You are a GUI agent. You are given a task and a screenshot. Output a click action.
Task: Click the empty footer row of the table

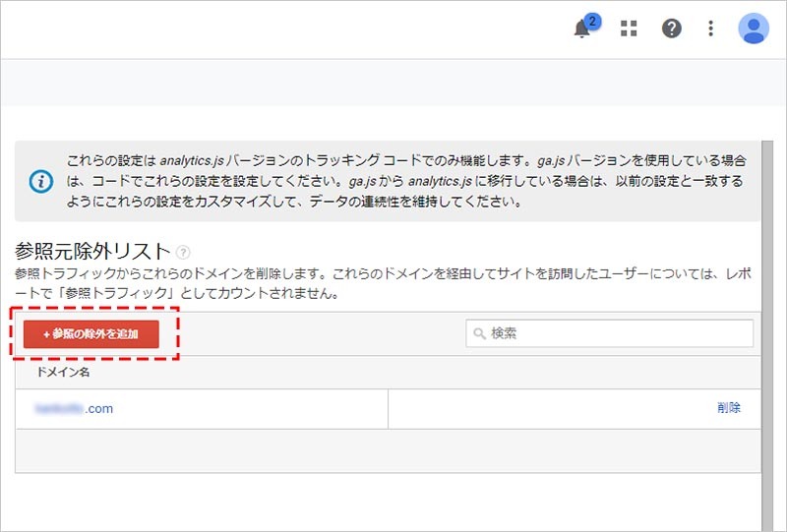388,450
